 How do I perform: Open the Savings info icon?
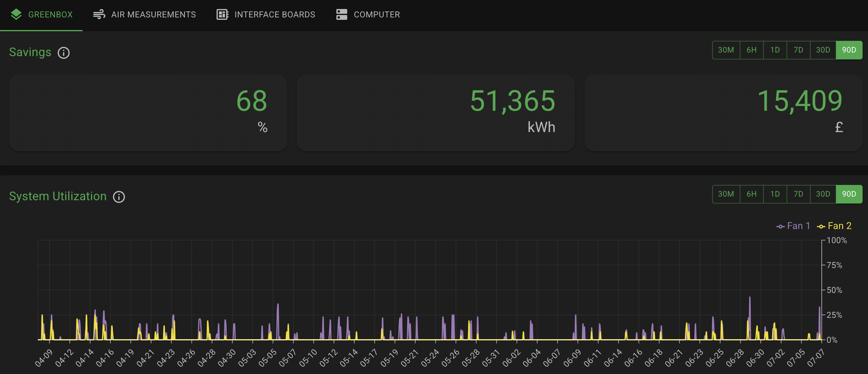pos(64,53)
